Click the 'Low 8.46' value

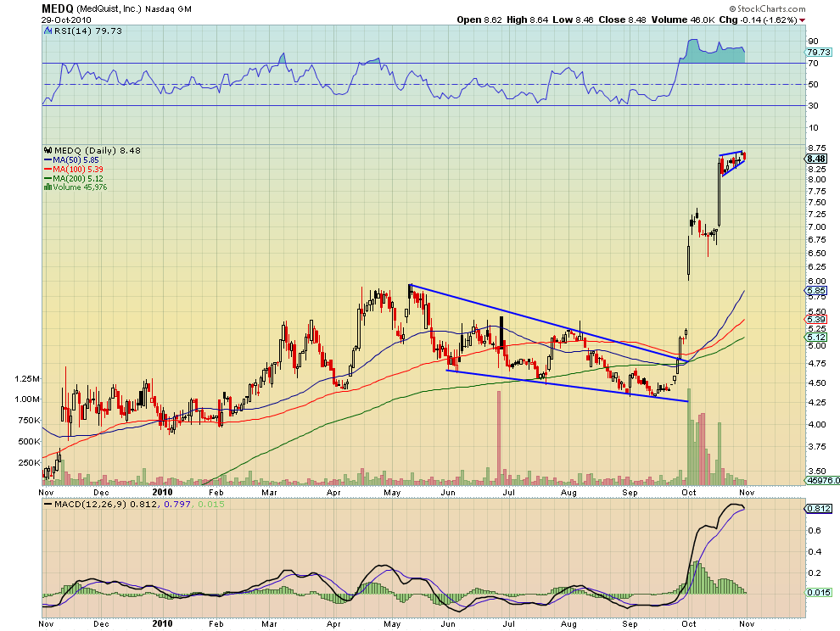pos(573,20)
